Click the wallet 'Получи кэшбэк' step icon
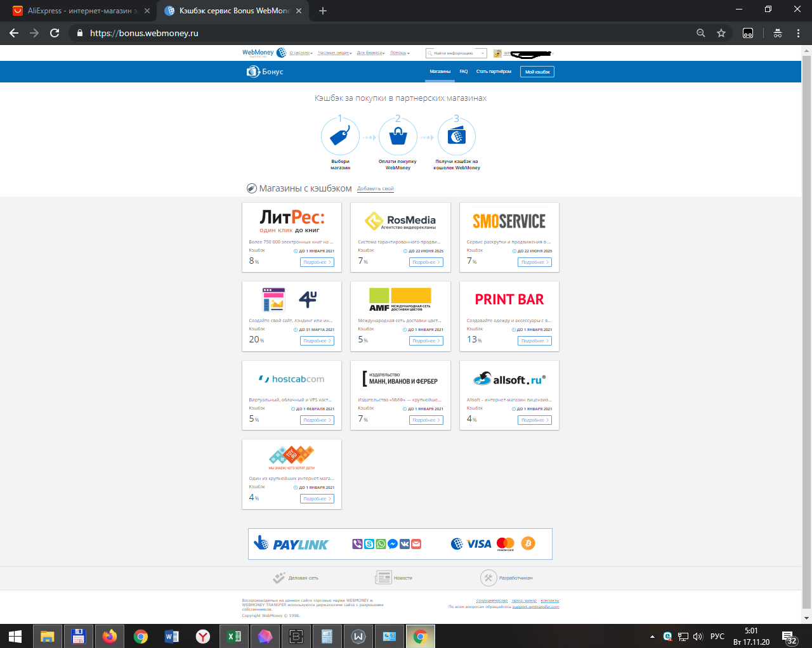The image size is (812, 648). pos(456,136)
